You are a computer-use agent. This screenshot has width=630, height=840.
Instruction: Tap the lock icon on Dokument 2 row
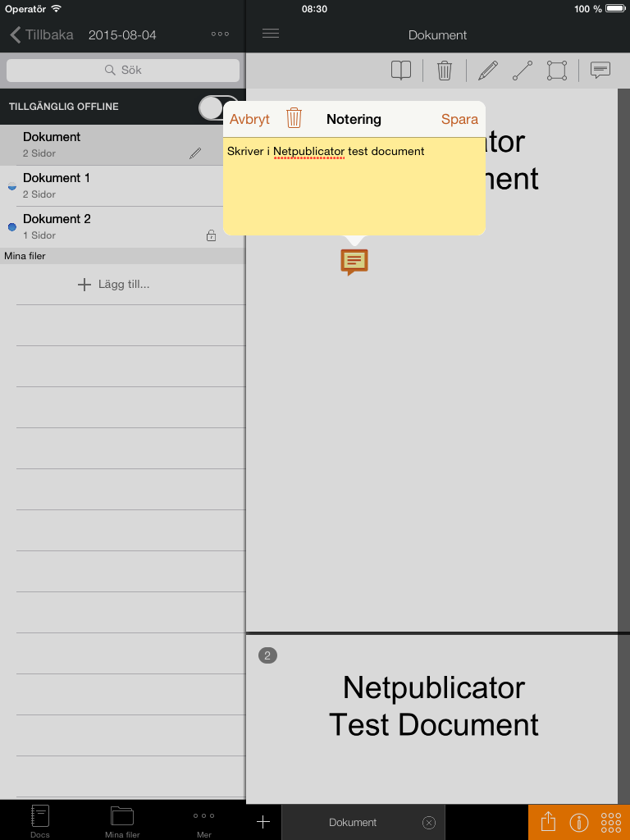pos(211,235)
